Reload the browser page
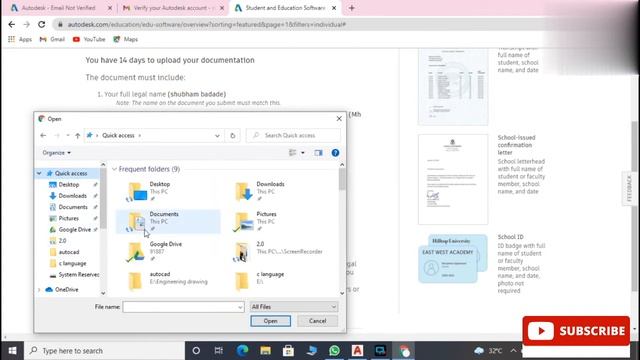Image resolution: width=640 pixels, height=360 pixels. [42, 24]
